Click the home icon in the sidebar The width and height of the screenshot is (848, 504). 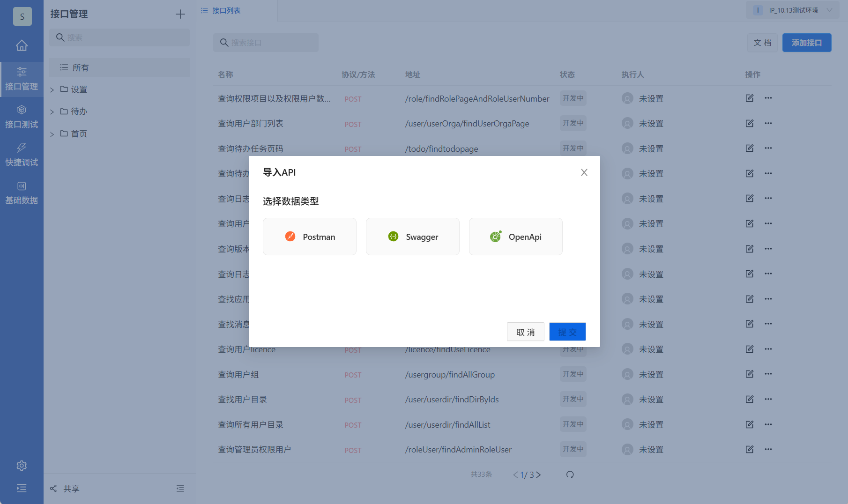click(22, 45)
